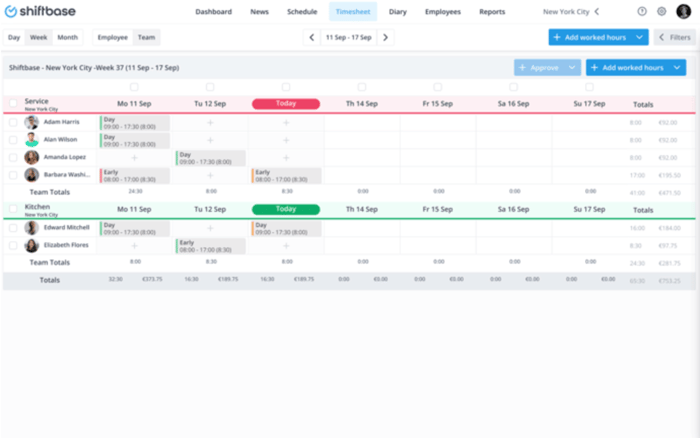Expand the Approve dropdown arrow
Image resolution: width=700 pixels, height=438 pixels.
tap(572, 68)
